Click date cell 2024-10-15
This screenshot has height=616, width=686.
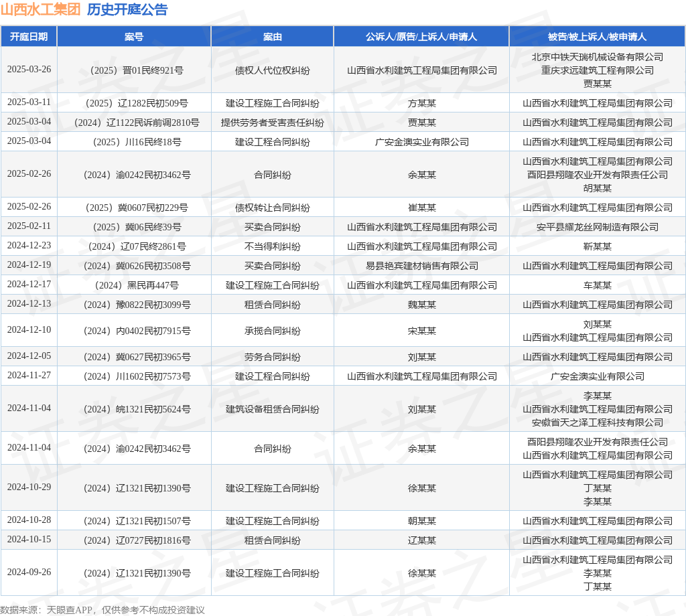coord(29,540)
